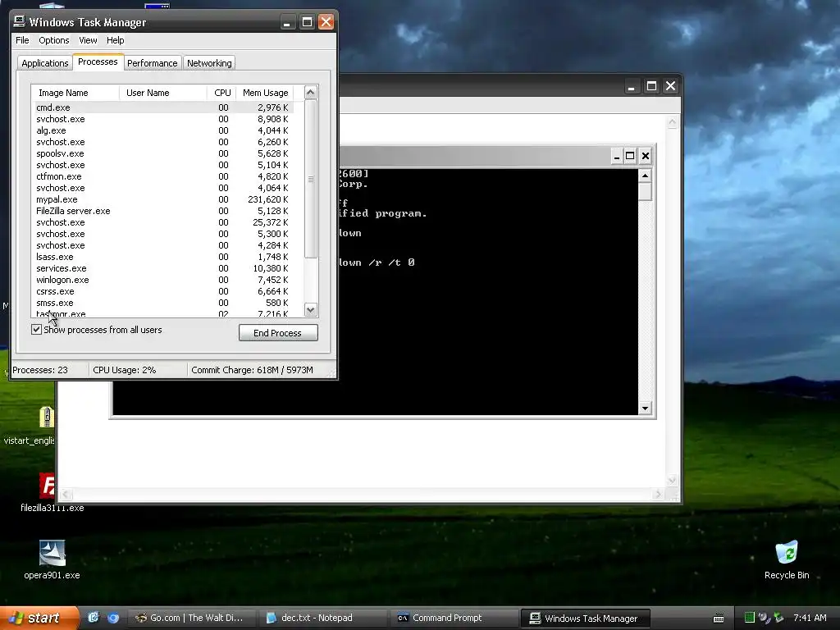Select ctfmon.exe process row
The height and width of the screenshot is (630, 840).
pyautogui.click(x=163, y=177)
